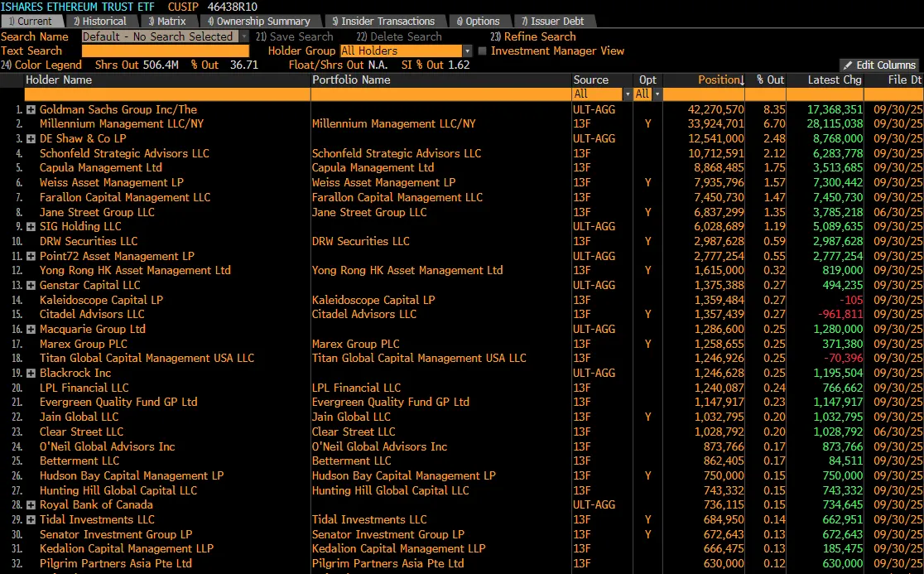Expand the Goldman Sachs Group holder row
The width and height of the screenshot is (924, 574).
click(31, 109)
